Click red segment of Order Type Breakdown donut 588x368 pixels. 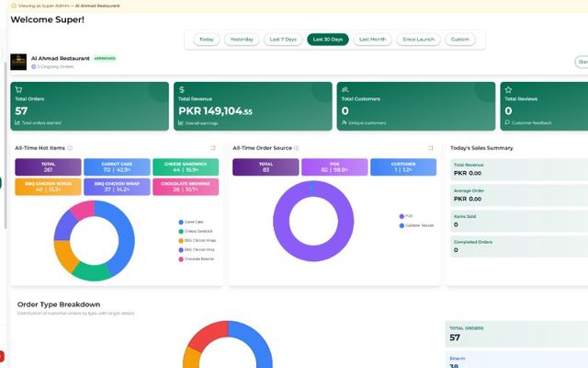pyautogui.click(x=210, y=334)
